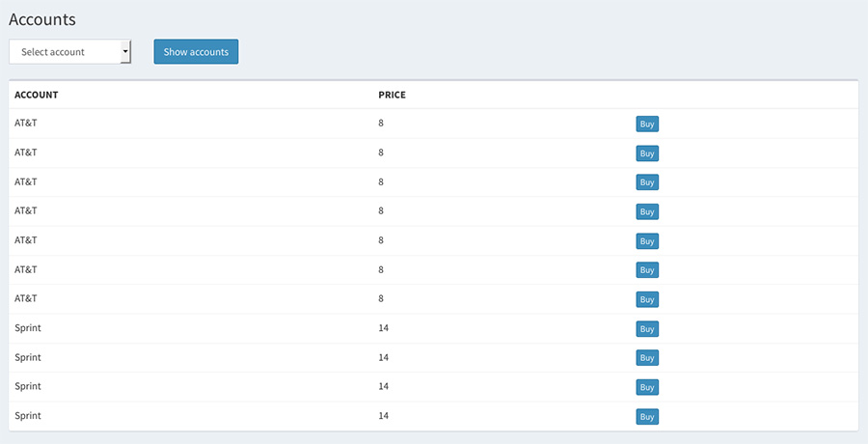Image resolution: width=868 pixels, height=444 pixels.
Task: Click Buy on the second AT&T row
Action: [x=647, y=153]
